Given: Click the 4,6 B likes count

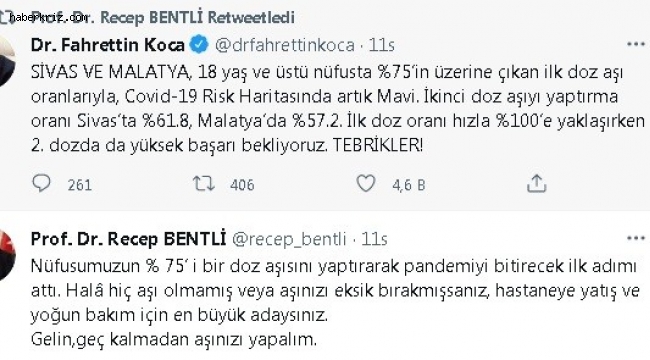Looking at the screenshot, I should pyautogui.click(x=409, y=185).
